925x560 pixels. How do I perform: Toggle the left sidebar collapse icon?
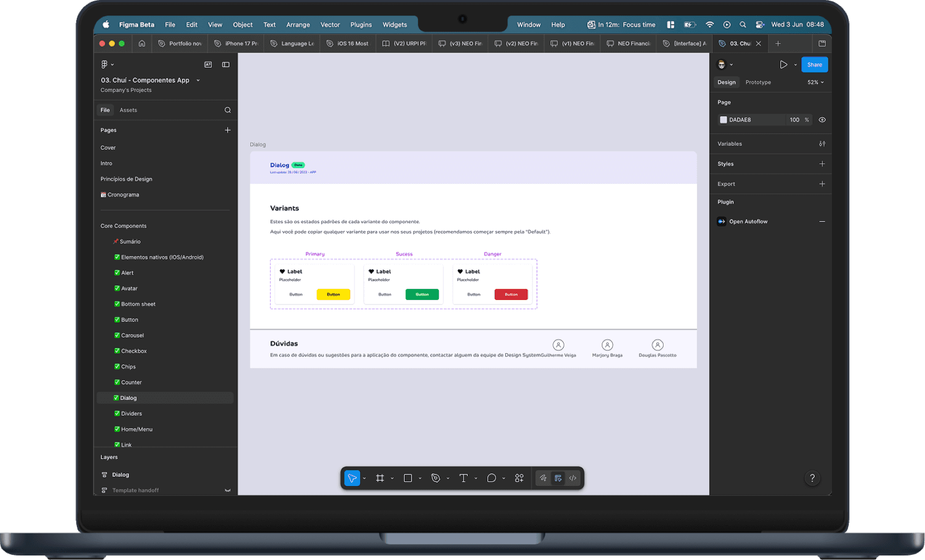pos(226,64)
